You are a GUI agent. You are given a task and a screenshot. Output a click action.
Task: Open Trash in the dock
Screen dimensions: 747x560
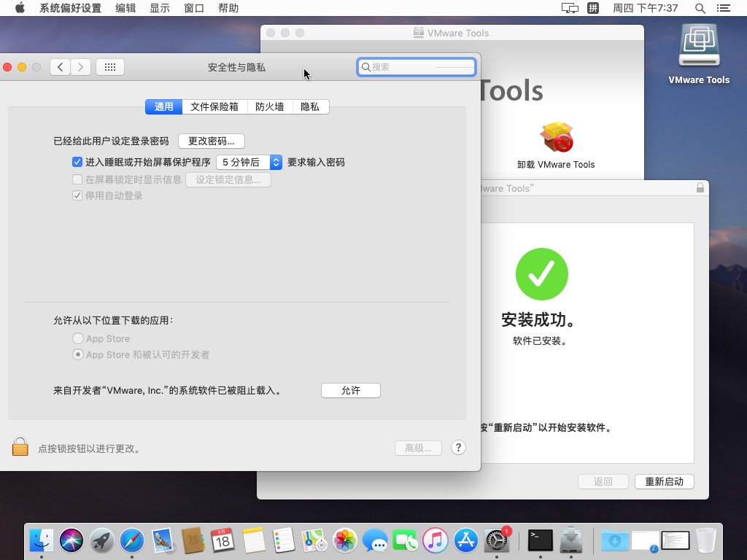[x=706, y=540]
